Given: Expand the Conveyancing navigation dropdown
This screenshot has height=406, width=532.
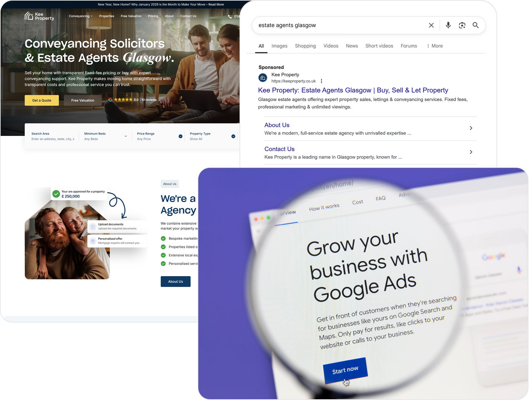Looking at the screenshot, I should point(80,16).
